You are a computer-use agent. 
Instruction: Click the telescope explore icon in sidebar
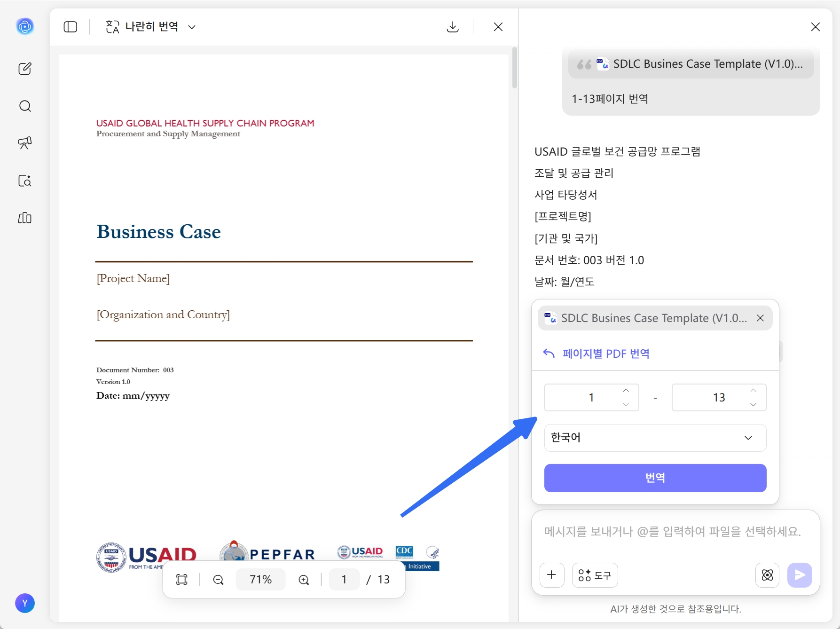pyautogui.click(x=25, y=143)
